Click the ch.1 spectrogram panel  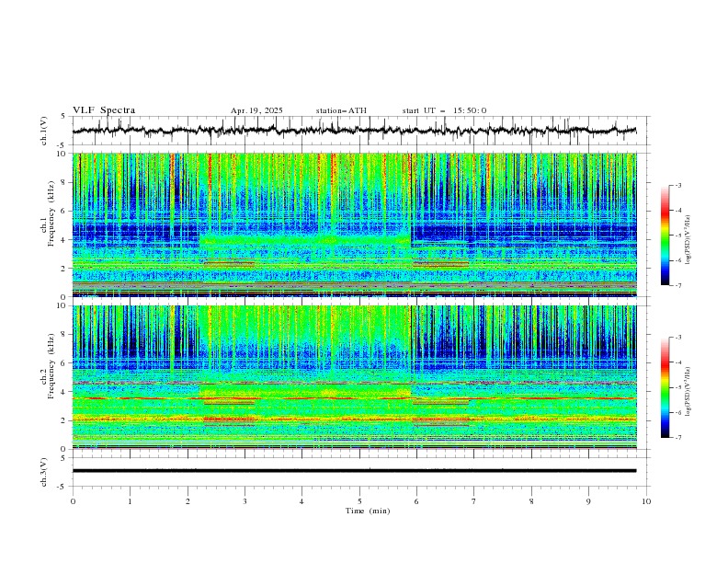354,224
